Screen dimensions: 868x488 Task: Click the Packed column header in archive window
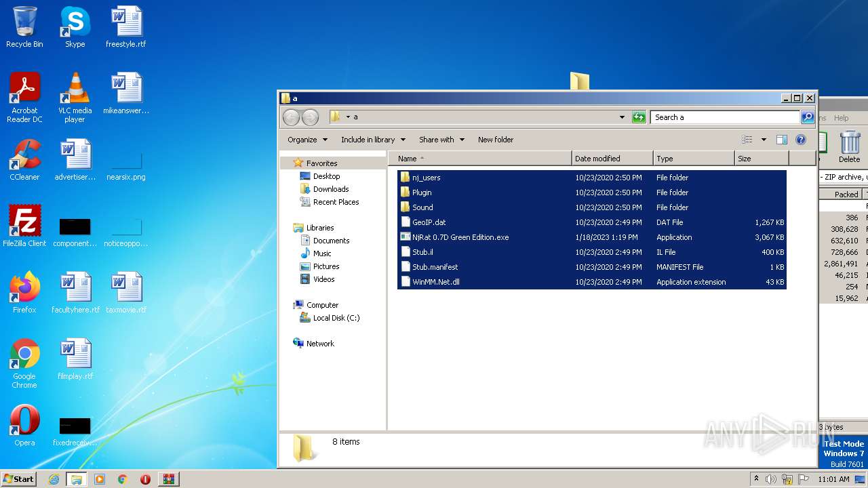pos(840,195)
